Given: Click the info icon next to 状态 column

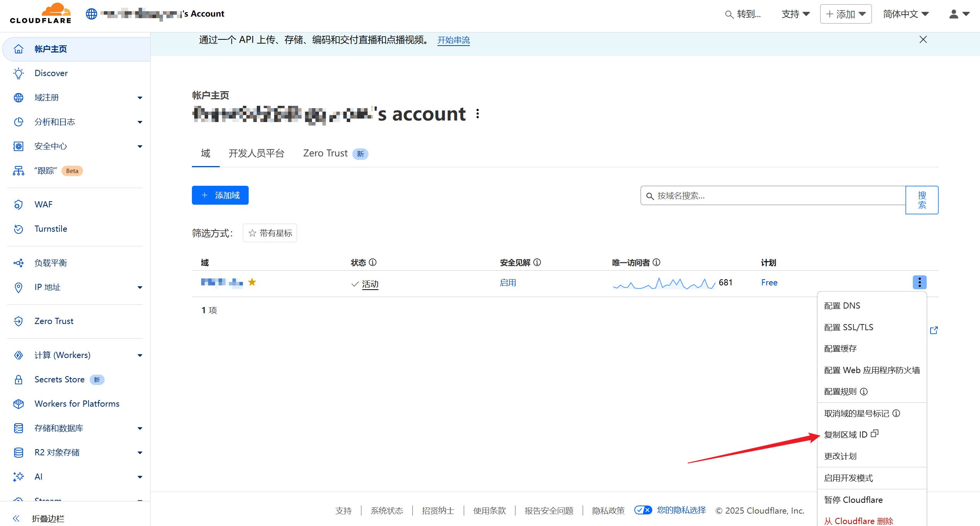Looking at the screenshot, I should point(373,263).
